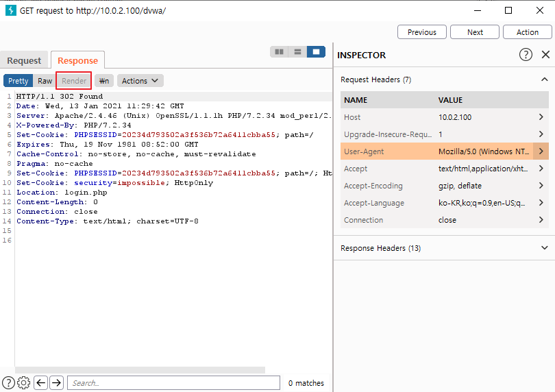Click the horizontal scrollbar in response pane
This screenshot has height=392, width=555.
(140, 370)
